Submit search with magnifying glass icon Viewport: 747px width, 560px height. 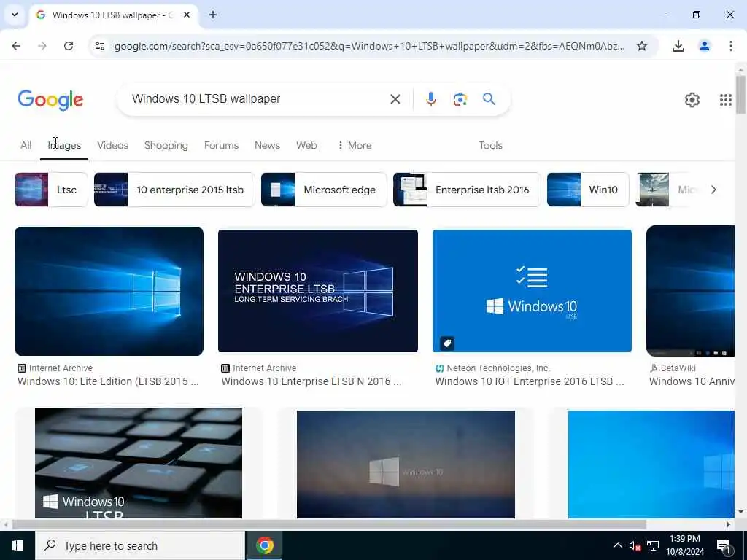pyautogui.click(x=489, y=99)
